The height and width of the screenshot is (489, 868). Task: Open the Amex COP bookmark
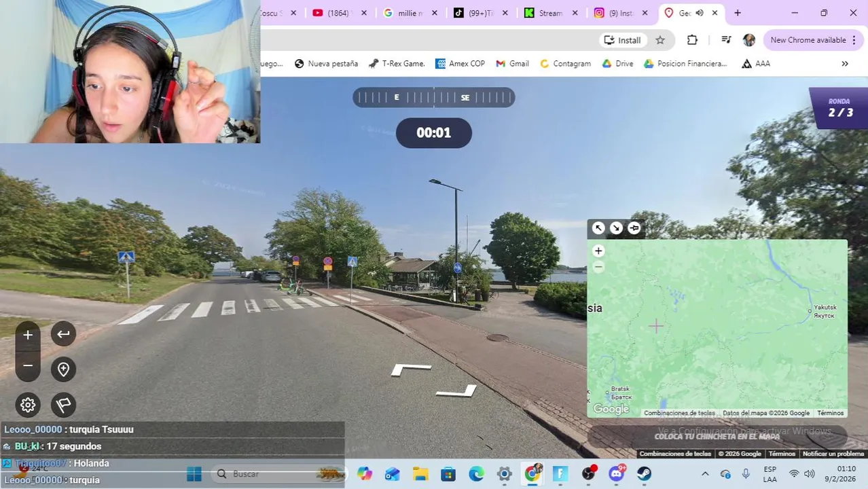click(460, 63)
